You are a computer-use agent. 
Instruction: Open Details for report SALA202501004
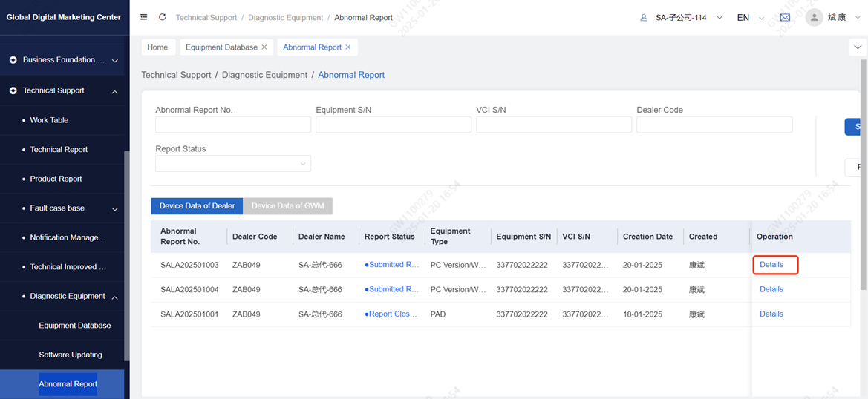point(771,289)
